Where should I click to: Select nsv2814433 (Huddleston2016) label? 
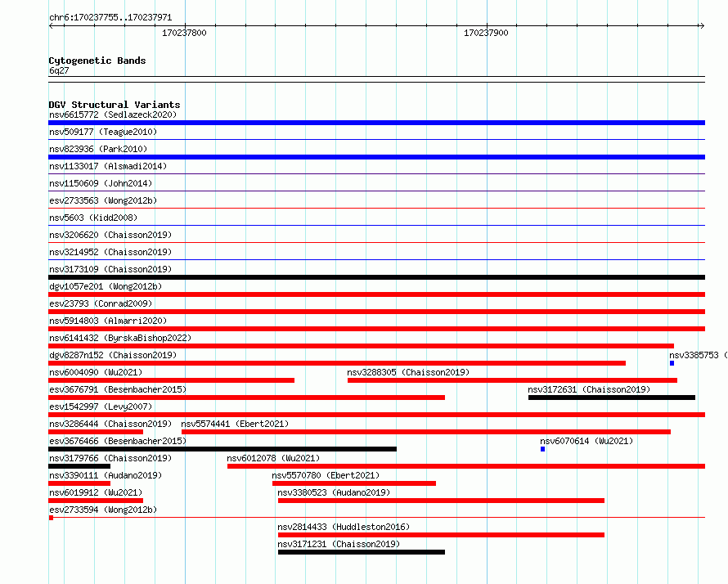point(344,527)
